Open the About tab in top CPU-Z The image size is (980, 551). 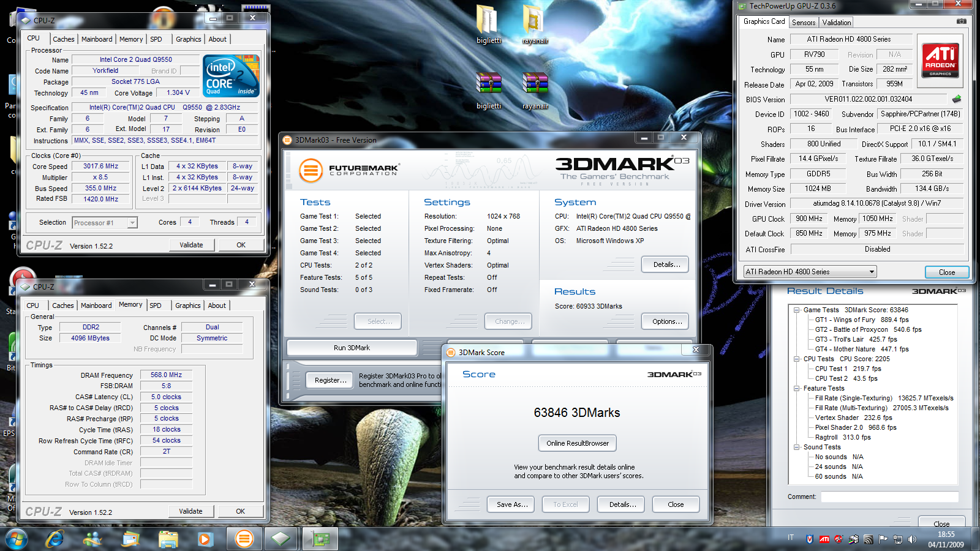pyautogui.click(x=217, y=39)
